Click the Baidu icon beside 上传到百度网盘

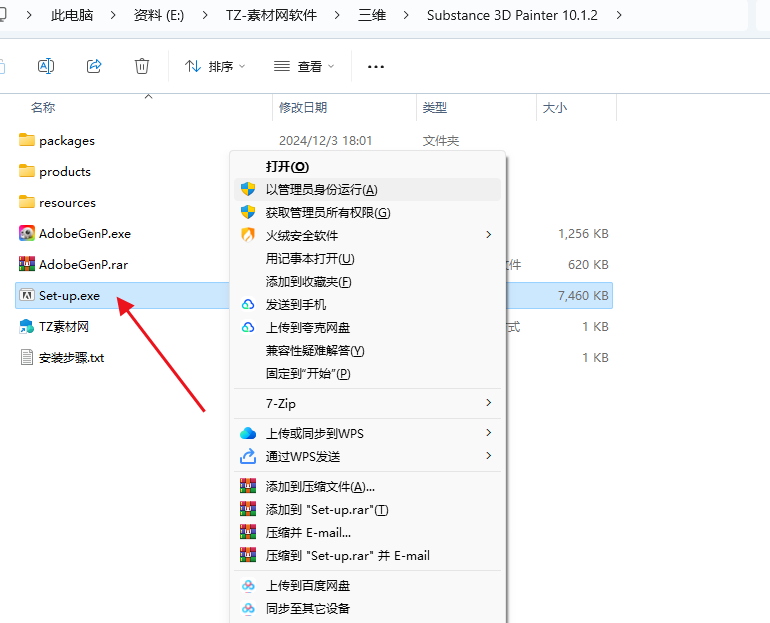point(248,585)
